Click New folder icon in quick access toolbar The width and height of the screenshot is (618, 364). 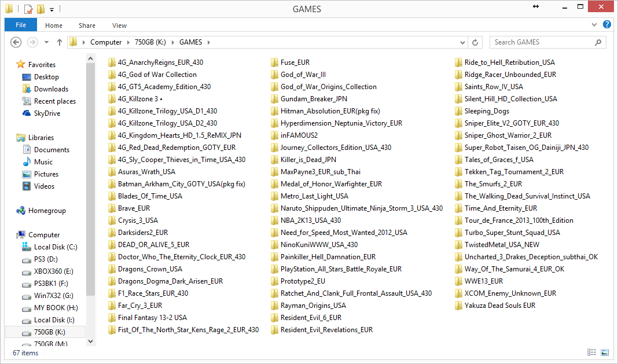pyautogui.click(x=41, y=9)
